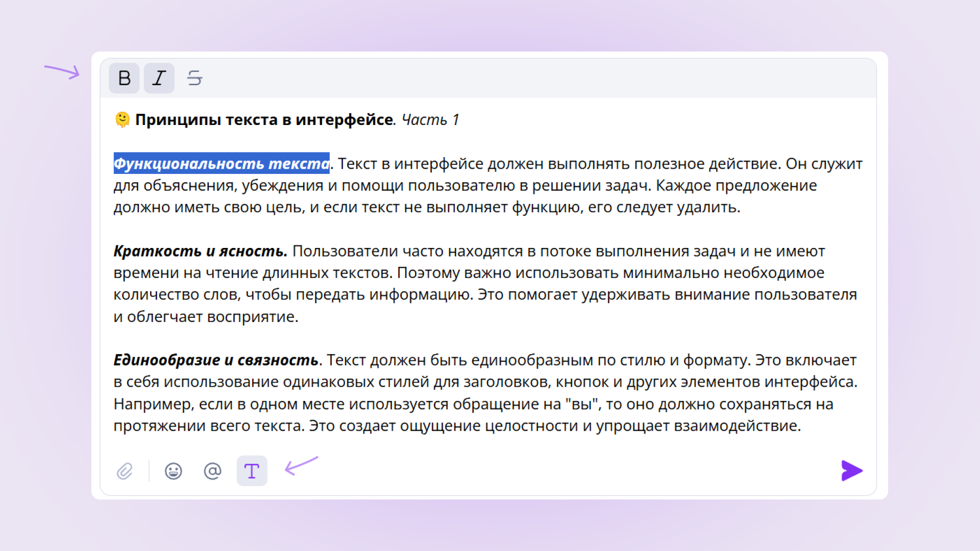Screen dimensions: 980x551
Task: Click the empty area of the formatting toolbar
Action: click(x=510, y=78)
